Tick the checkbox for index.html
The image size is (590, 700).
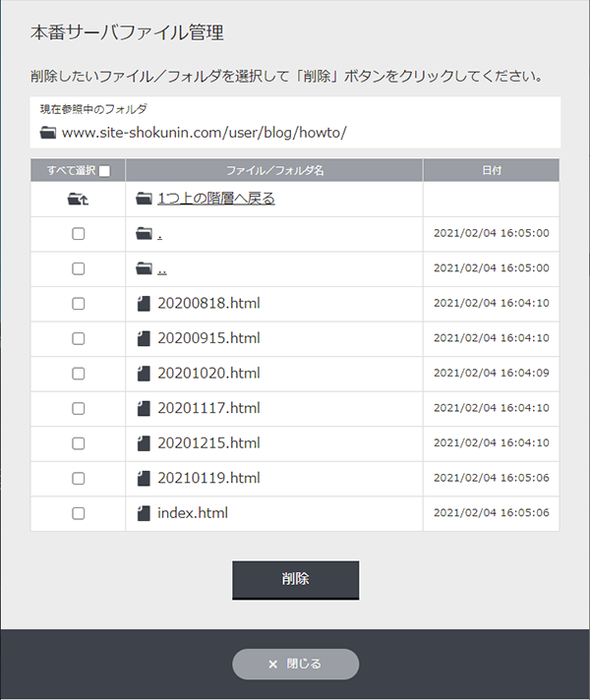tap(78, 513)
